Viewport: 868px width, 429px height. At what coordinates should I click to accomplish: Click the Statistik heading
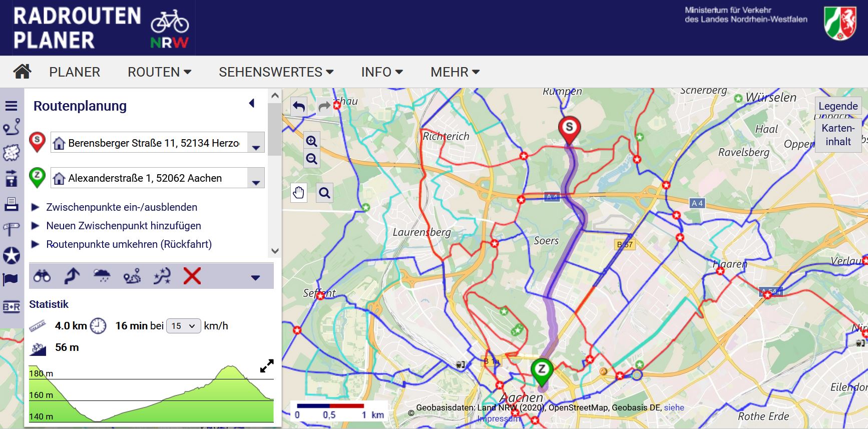(x=49, y=304)
